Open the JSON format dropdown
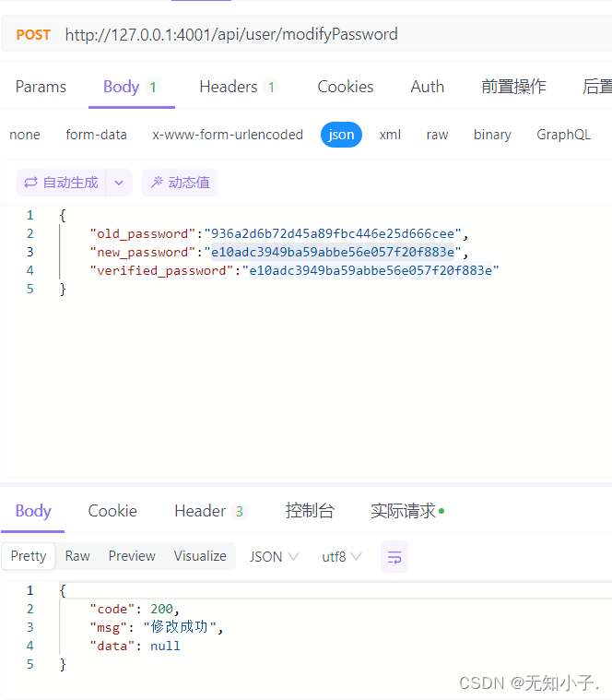 (274, 557)
